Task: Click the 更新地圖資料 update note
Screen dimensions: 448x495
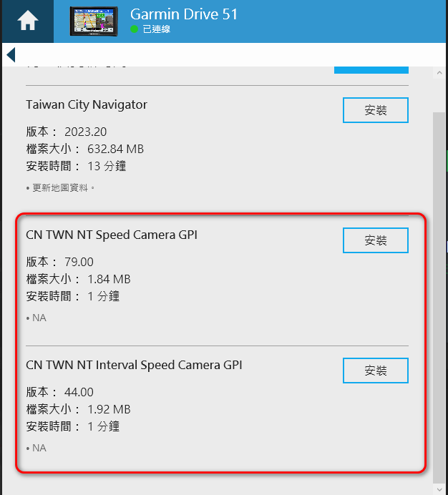Action: point(60,188)
